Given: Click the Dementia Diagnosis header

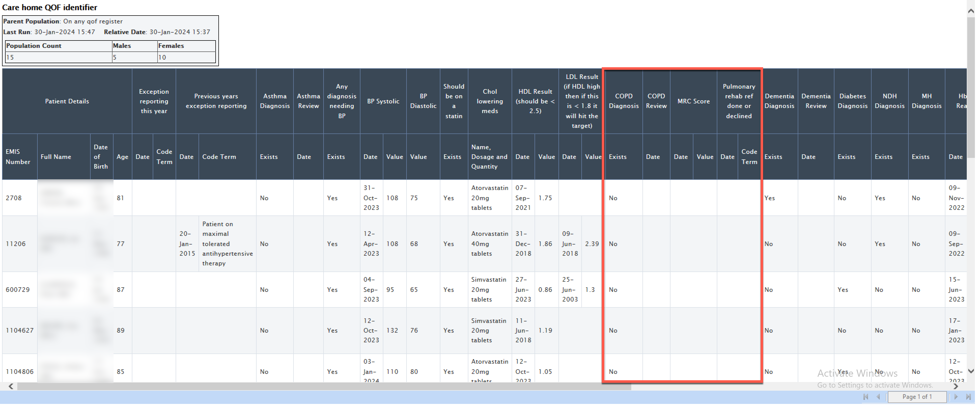Looking at the screenshot, I should [779, 101].
